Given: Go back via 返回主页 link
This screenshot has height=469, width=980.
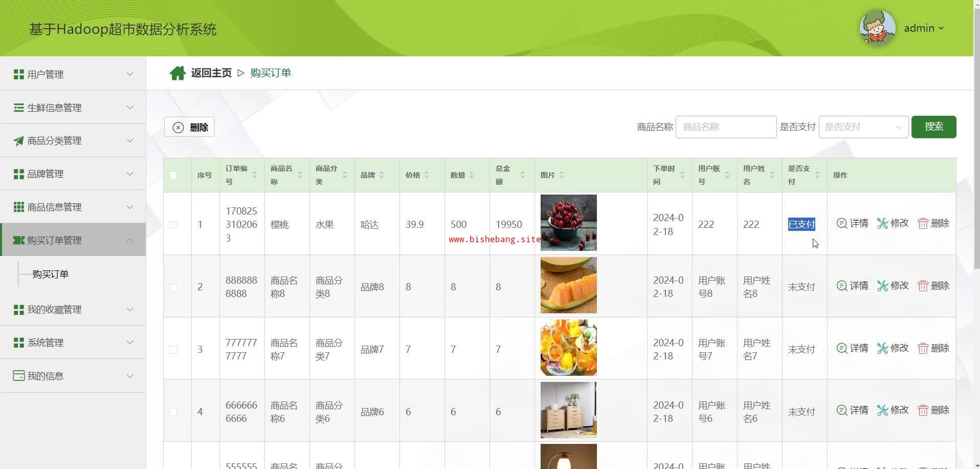Looking at the screenshot, I should click(211, 73).
